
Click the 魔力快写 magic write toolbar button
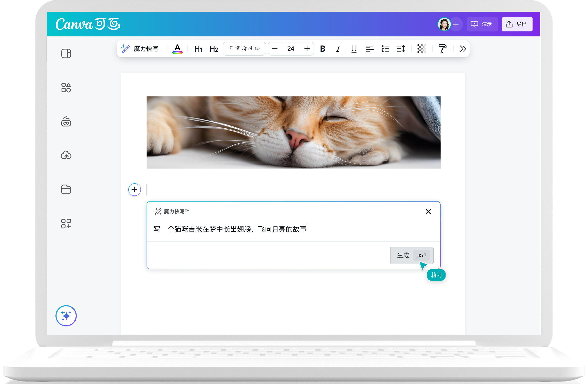[x=140, y=49]
